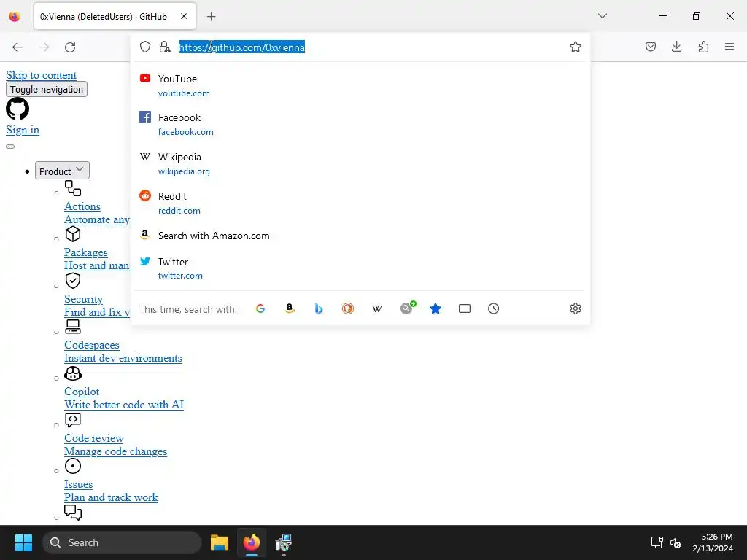Open the Codespaces link
Viewport: 747px width, 560px height.
click(91, 345)
